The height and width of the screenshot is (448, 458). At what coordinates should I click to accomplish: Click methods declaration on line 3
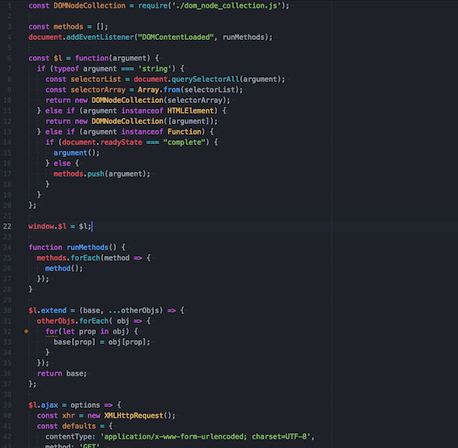click(68, 27)
